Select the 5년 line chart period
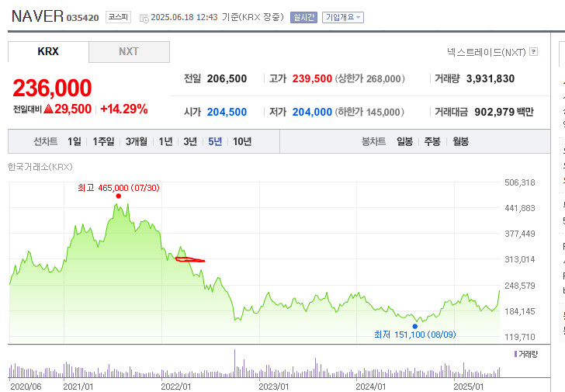565x392 pixels. click(x=215, y=141)
